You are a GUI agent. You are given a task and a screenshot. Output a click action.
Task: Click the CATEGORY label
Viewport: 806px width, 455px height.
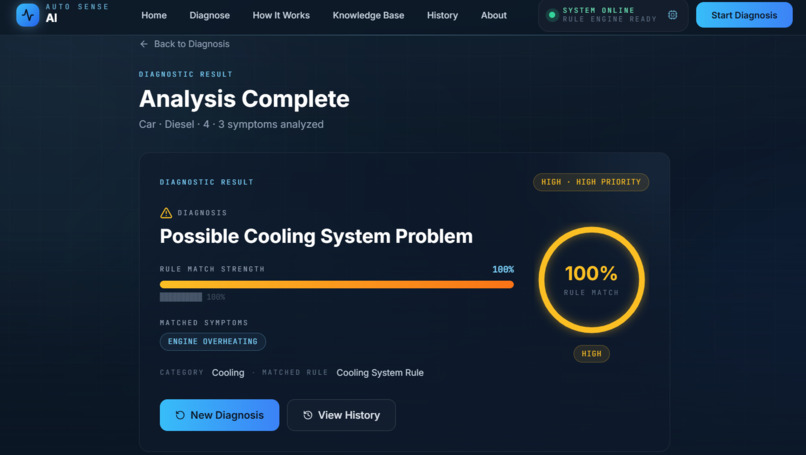181,372
